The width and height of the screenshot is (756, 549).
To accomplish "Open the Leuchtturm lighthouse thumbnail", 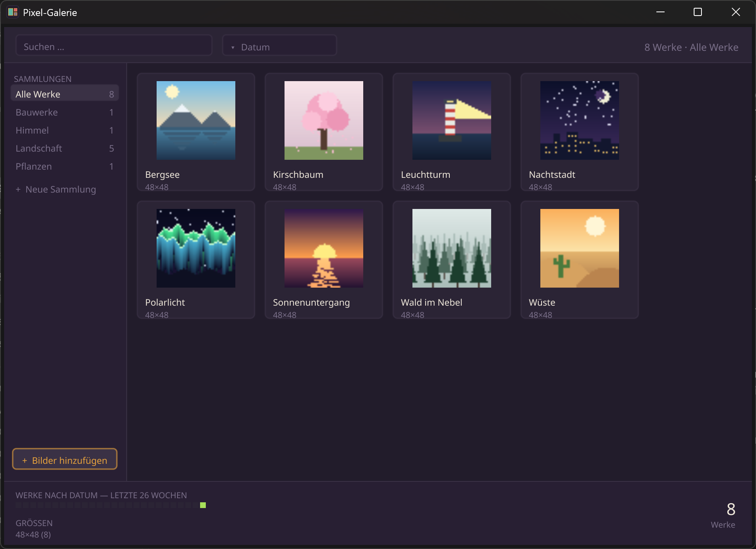I will [x=452, y=120].
